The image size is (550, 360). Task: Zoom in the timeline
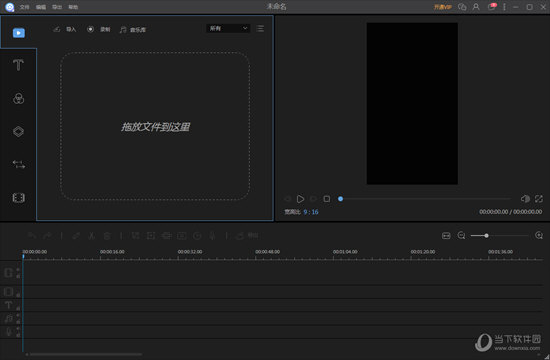[x=539, y=235]
